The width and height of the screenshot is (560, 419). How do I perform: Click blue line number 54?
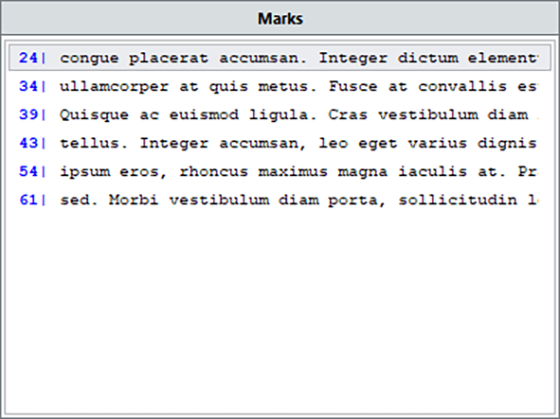[x=28, y=171]
